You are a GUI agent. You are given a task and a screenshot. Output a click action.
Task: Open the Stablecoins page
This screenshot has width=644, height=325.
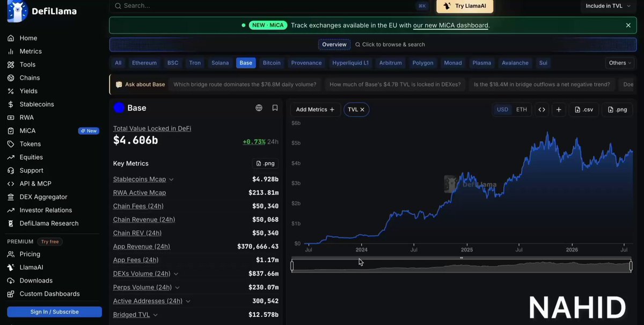point(36,104)
